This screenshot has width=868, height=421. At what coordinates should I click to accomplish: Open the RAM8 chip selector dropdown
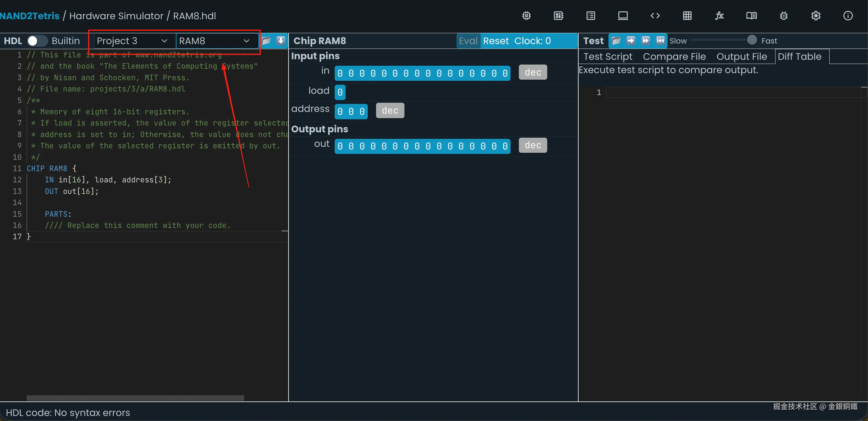(x=214, y=41)
